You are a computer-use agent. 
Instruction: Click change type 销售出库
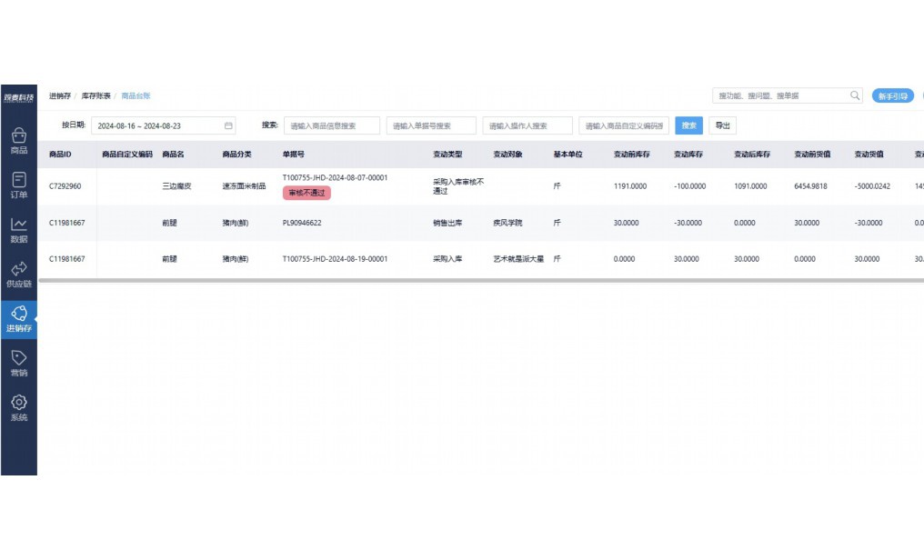[x=447, y=223]
